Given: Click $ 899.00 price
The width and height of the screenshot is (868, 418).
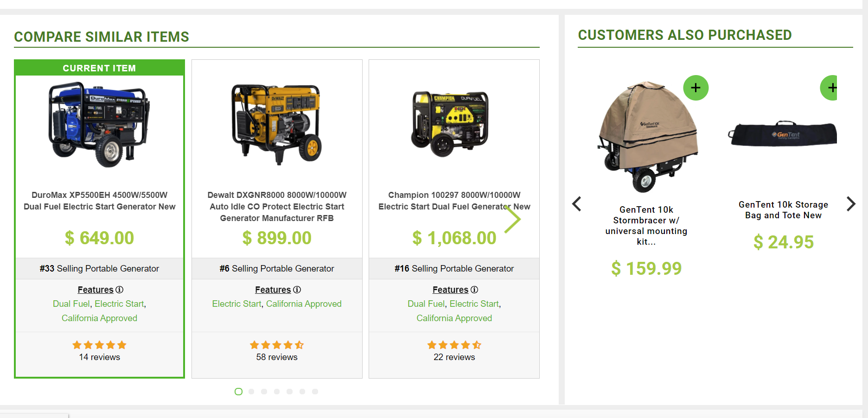Looking at the screenshot, I should (x=277, y=238).
